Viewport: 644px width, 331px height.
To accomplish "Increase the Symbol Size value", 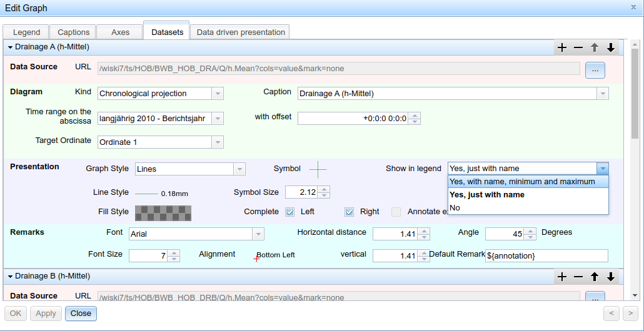I will point(324,189).
